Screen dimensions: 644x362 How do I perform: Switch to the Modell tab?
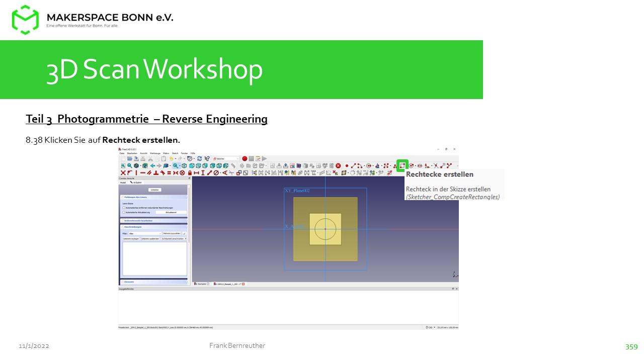(123, 183)
